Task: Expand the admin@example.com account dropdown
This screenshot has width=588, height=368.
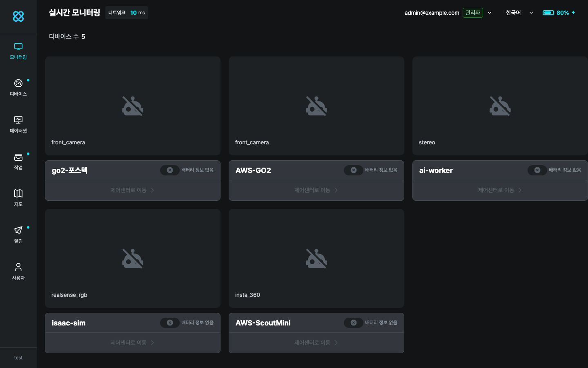Action: pyautogui.click(x=490, y=13)
